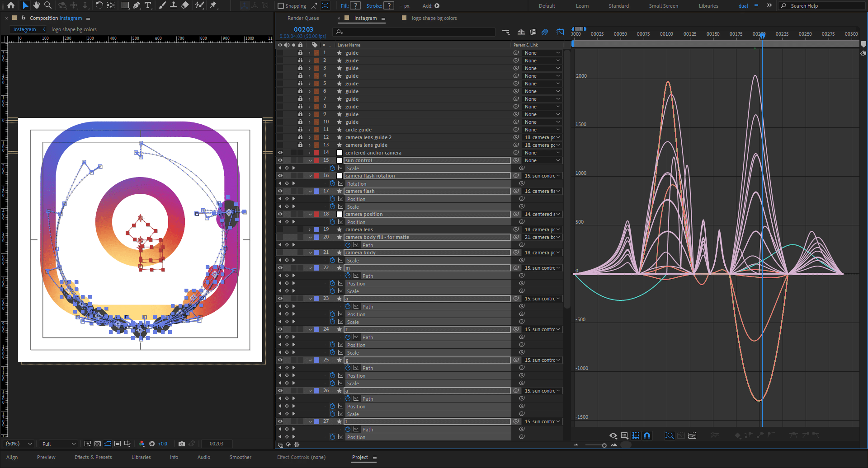This screenshot has height=468, width=868.
Task: Select the Pen tool
Action: (x=137, y=5)
